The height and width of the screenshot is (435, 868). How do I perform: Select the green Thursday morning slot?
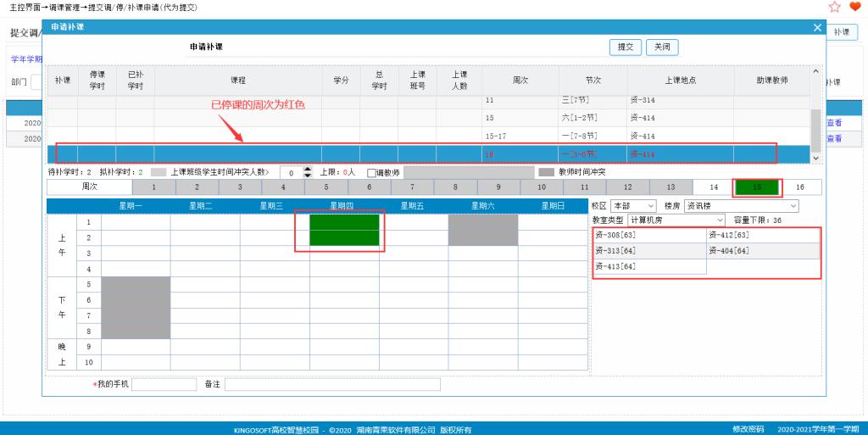(344, 230)
